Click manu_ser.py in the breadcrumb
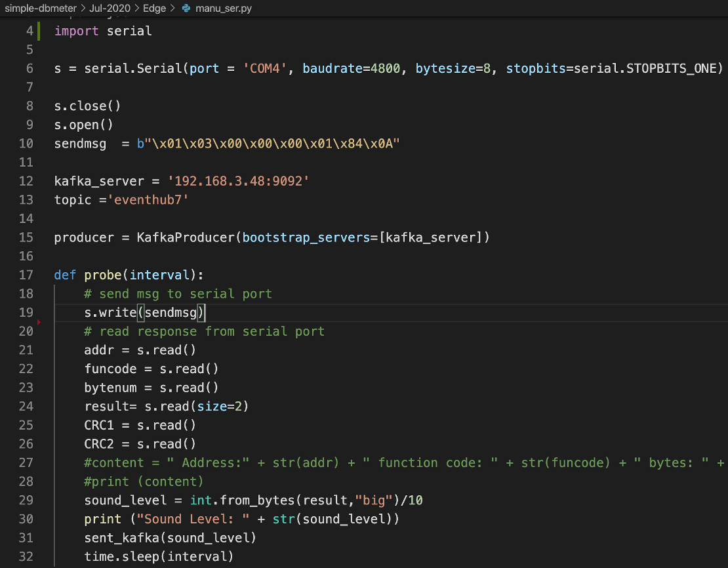This screenshot has height=568, width=728. tap(224, 9)
